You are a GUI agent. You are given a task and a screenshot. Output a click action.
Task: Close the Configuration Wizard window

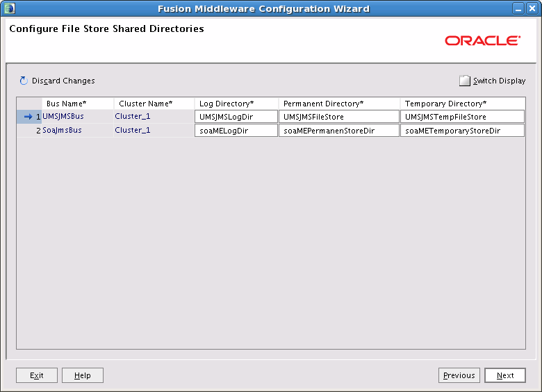[x=532, y=8]
